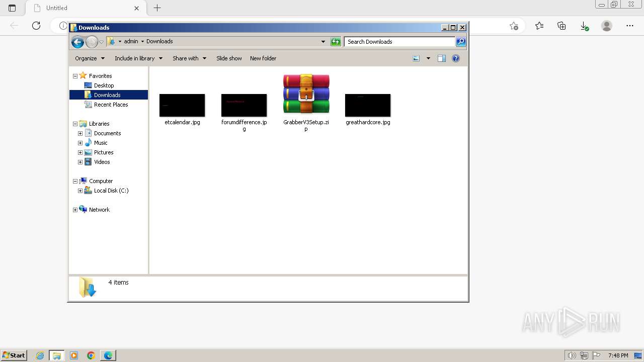Expand the Music library node
644x362 pixels.
80,143
